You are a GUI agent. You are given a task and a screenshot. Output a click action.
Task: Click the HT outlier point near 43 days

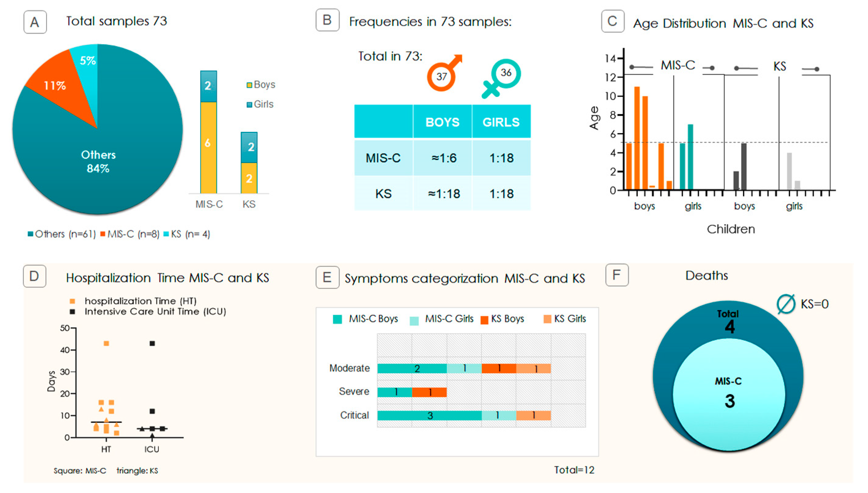(106, 343)
